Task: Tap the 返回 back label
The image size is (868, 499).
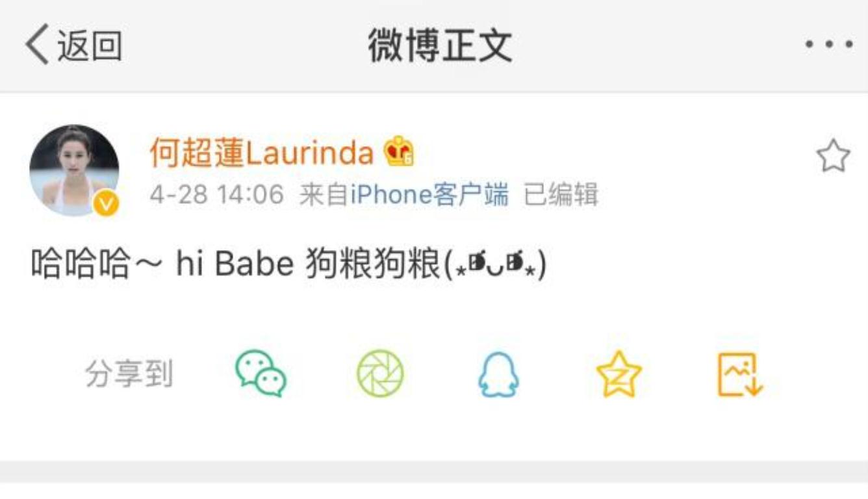Action: click(x=90, y=46)
